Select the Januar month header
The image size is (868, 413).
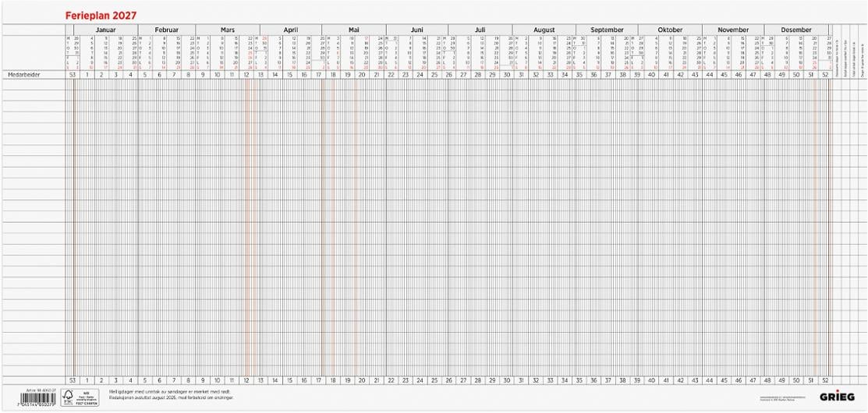(x=106, y=30)
